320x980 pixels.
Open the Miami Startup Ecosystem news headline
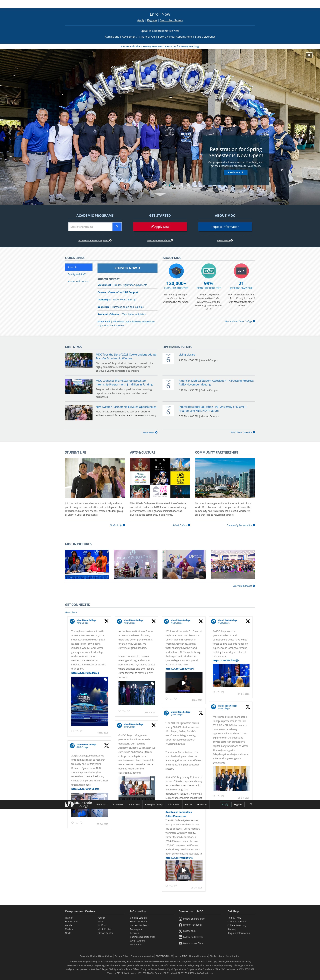pos(124,383)
